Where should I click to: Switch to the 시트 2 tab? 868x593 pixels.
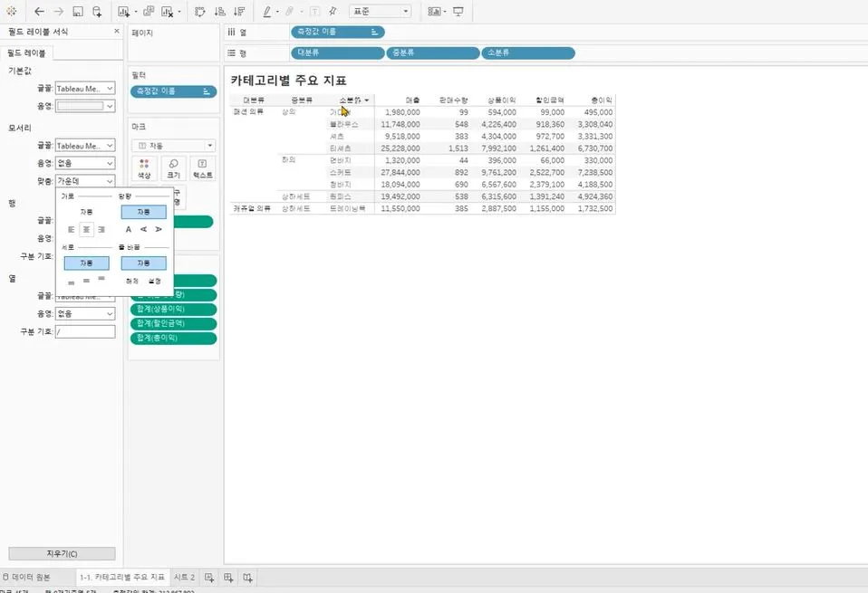(184, 577)
